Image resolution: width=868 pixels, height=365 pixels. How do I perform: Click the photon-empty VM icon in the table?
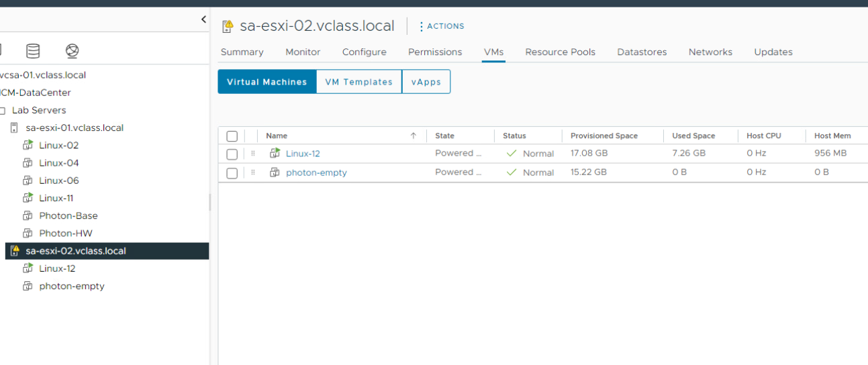tap(275, 172)
